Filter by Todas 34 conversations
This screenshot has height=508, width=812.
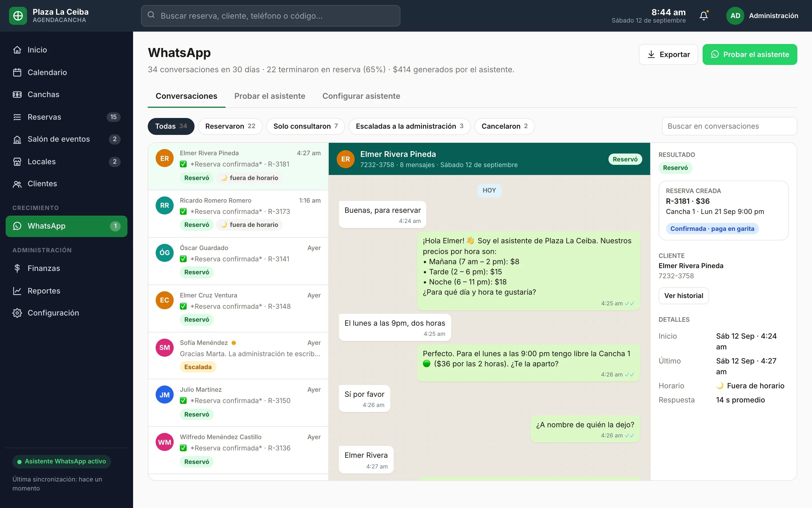coord(171,126)
